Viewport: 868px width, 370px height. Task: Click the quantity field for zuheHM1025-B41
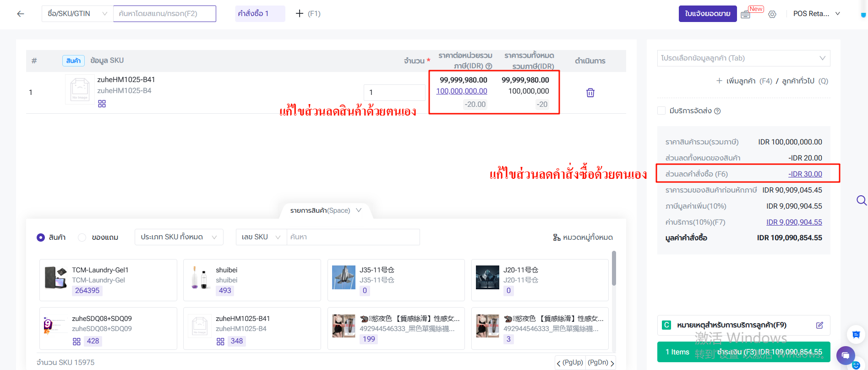[394, 93]
